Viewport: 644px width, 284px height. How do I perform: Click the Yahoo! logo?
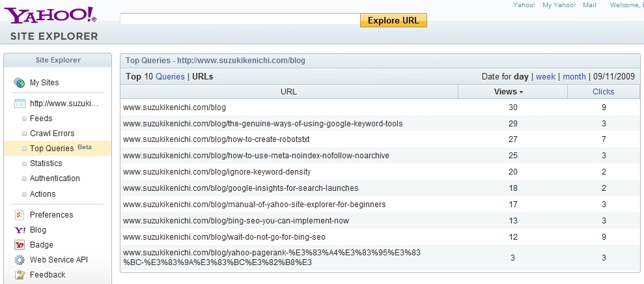tap(51, 16)
